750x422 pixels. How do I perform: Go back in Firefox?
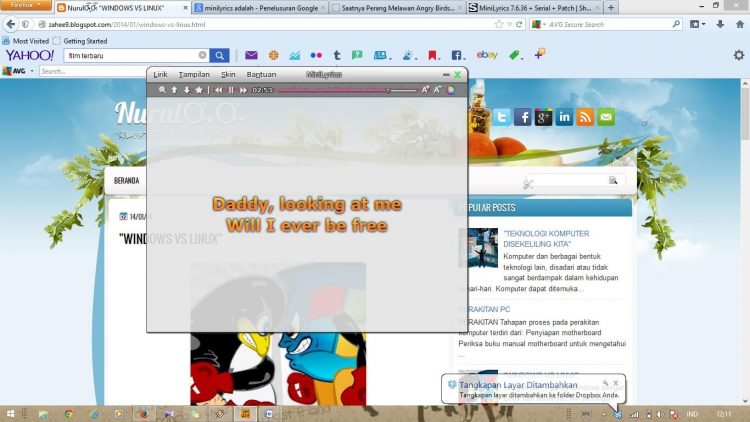tap(11, 24)
